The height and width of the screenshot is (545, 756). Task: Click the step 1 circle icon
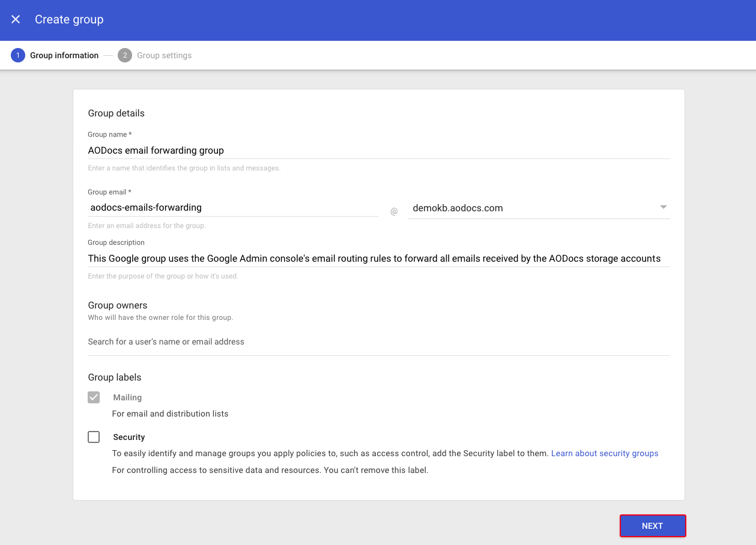click(x=18, y=55)
